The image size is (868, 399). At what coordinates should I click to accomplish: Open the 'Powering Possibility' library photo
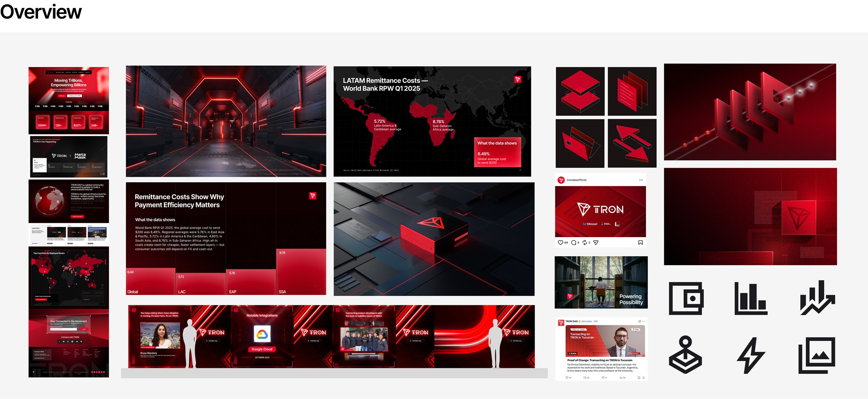pos(601,282)
